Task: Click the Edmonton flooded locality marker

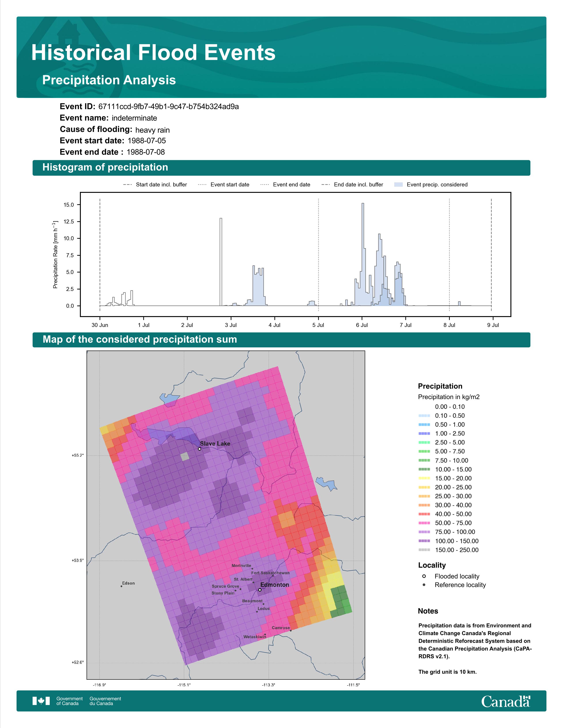Action: click(260, 590)
